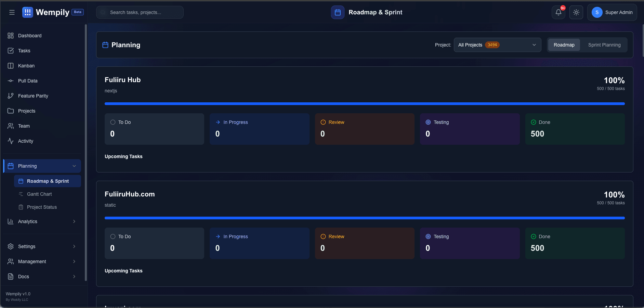Go to Kanban board in sidebar

(26, 66)
